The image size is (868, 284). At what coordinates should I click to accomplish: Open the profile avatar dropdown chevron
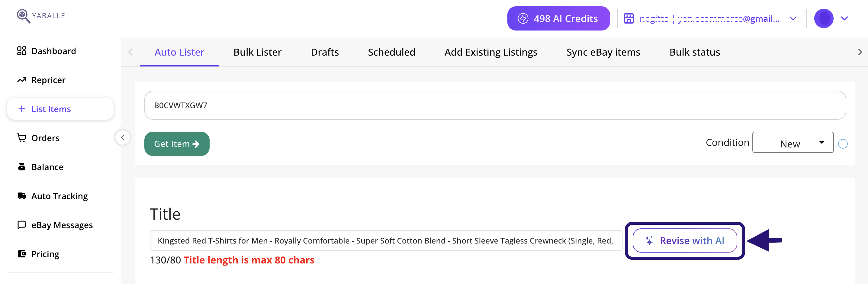[844, 18]
